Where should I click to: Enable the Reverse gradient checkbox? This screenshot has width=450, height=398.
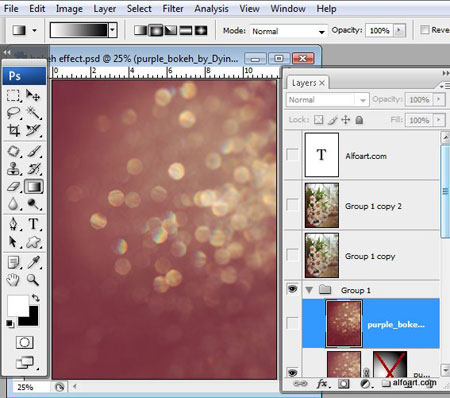point(424,30)
